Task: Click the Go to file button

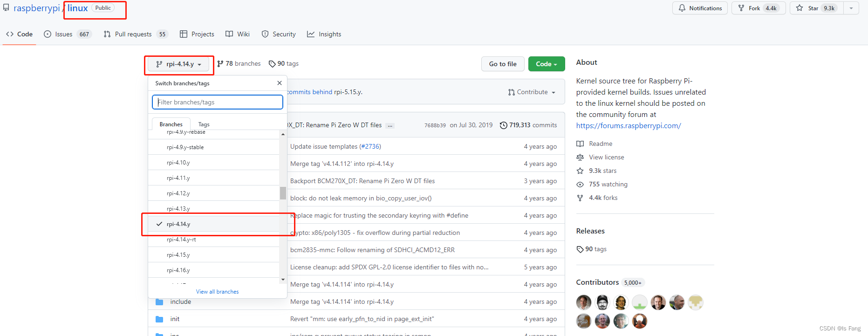Action: pyautogui.click(x=503, y=64)
